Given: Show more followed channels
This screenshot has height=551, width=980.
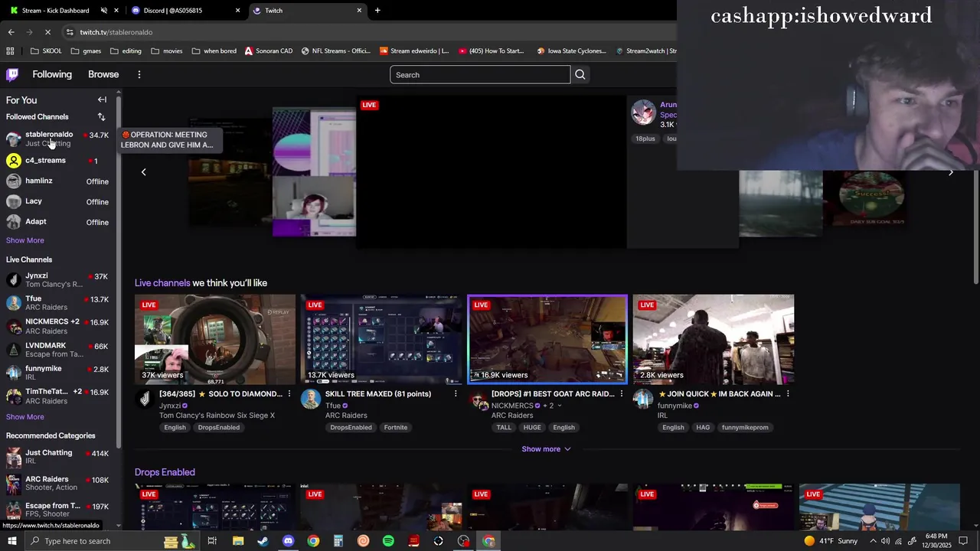Looking at the screenshot, I should coord(25,240).
